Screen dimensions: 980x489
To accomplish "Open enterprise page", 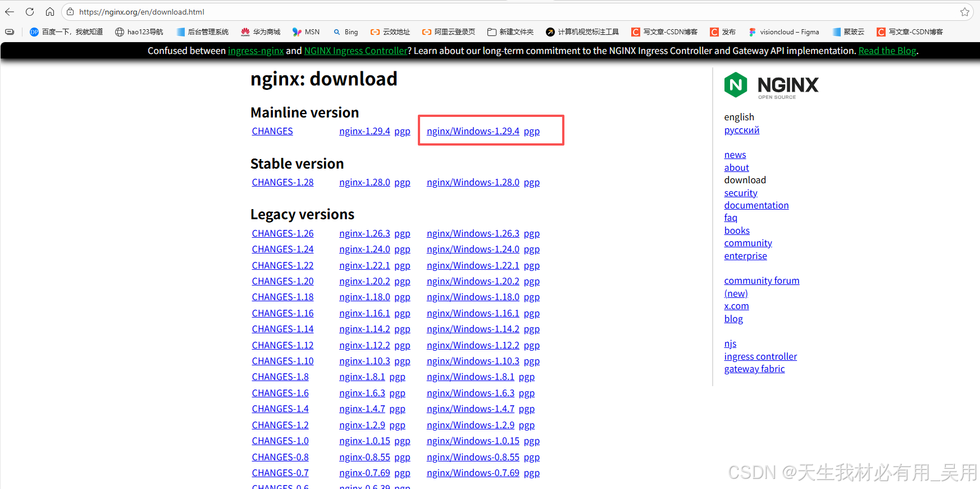I will (x=745, y=256).
